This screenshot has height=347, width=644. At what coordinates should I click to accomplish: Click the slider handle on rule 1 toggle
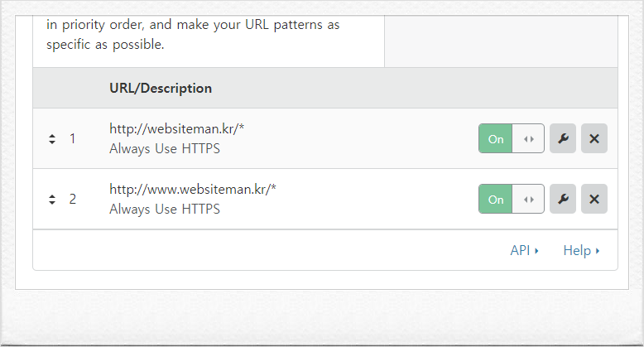(529, 138)
